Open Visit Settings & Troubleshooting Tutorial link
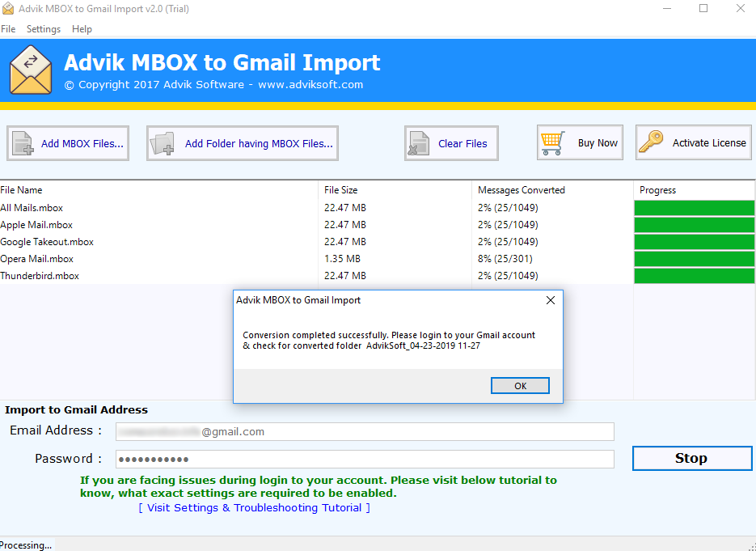 coord(255,507)
